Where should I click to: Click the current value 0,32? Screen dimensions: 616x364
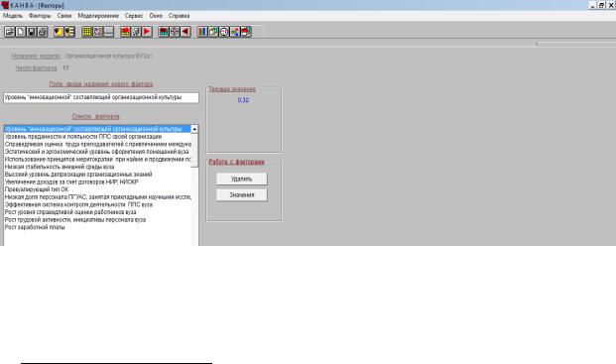click(243, 100)
